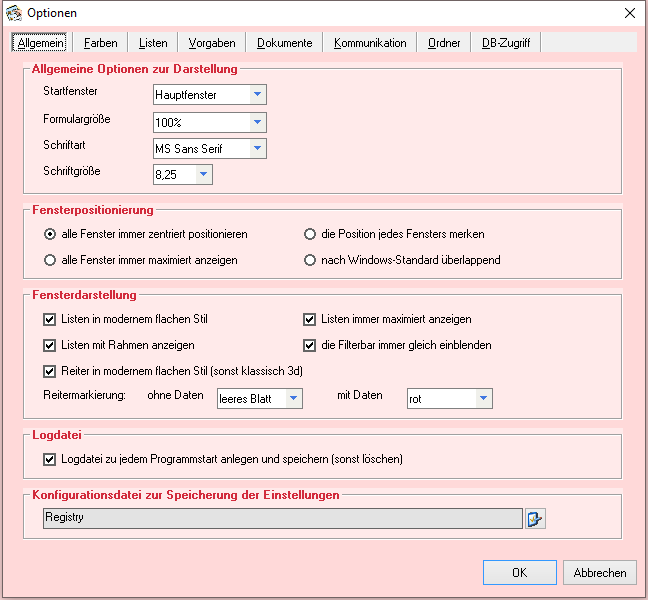The width and height of the screenshot is (648, 600).
Task: Click the edit icon beside the Registry field
Action: click(x=536, y=518)
